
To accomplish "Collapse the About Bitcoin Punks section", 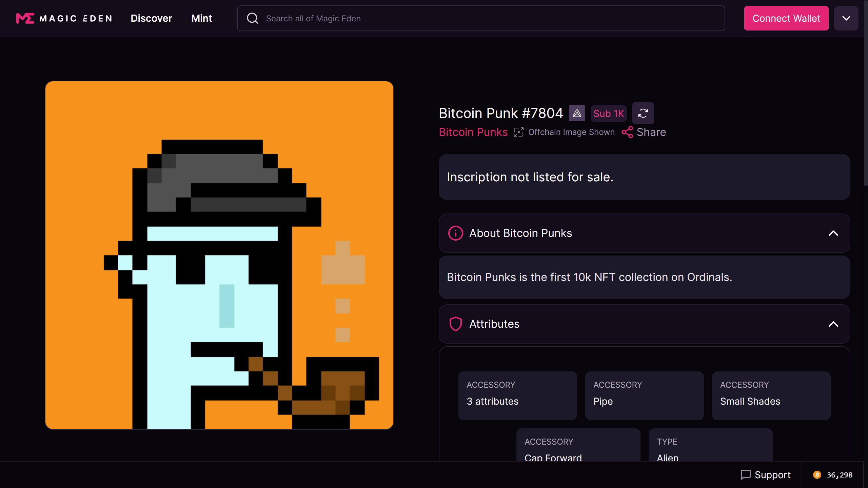I will pos(833,233).
